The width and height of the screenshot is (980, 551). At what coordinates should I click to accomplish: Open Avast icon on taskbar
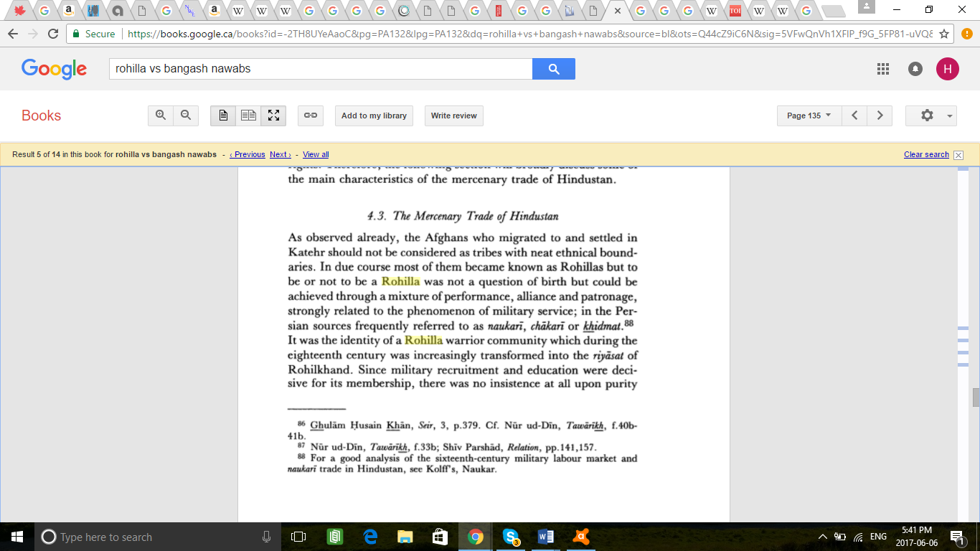click(x=581, y=537)
